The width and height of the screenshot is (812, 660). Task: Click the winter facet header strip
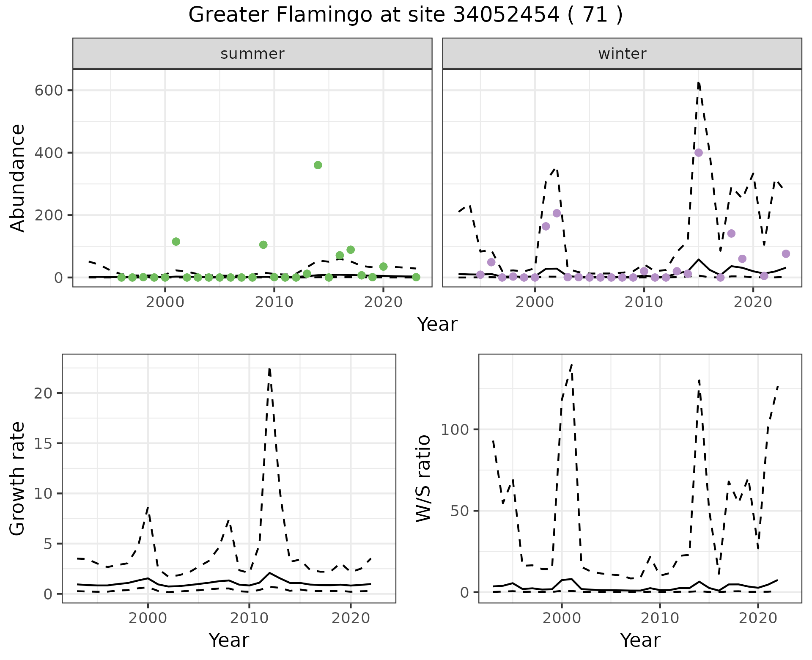click(622, 54)
